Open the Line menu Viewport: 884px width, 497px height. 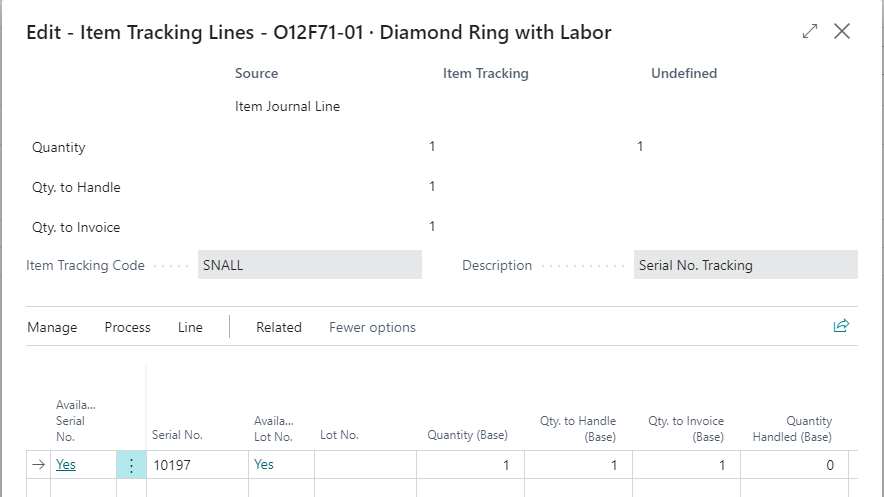click(190, 327)
